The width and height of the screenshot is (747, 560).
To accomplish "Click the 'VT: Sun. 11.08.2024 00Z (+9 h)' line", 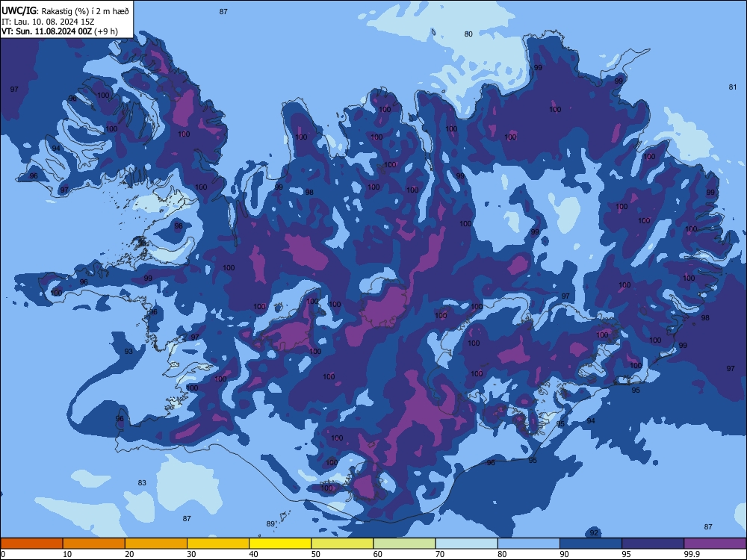I will pos(60,31).
